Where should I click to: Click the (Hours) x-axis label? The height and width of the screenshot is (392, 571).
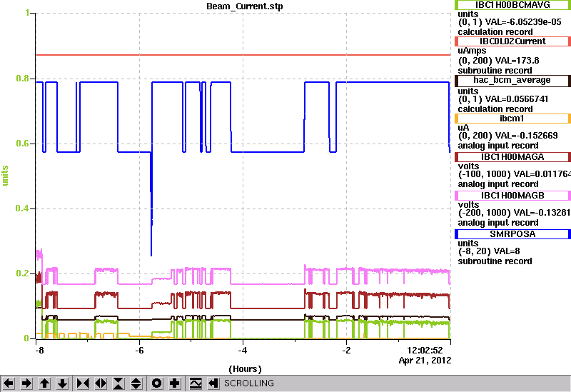[x=245, y=369]
